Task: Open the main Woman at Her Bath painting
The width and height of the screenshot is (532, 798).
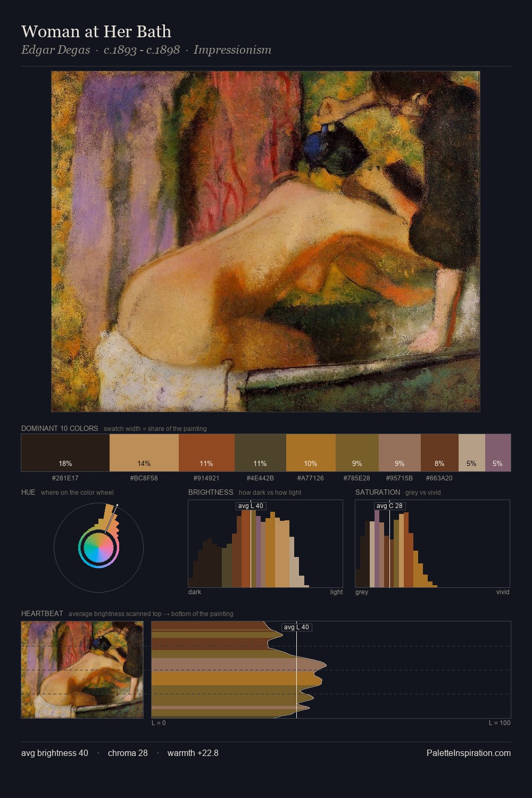Action: coord(265,242)
